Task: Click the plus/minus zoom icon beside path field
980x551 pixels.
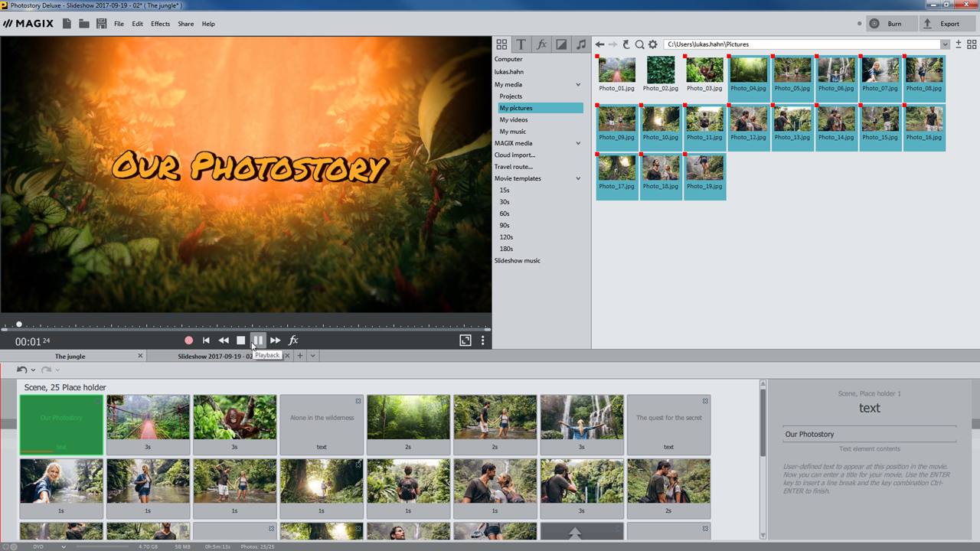Action: coord(959,44)
